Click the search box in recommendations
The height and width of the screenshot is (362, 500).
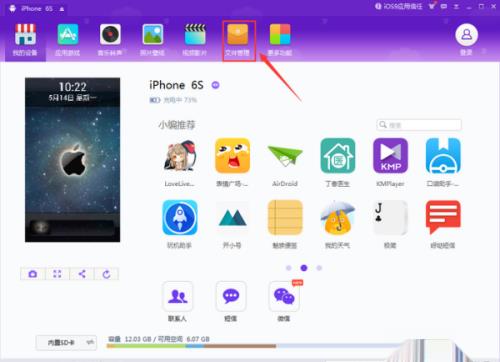(x=419, y=125)
